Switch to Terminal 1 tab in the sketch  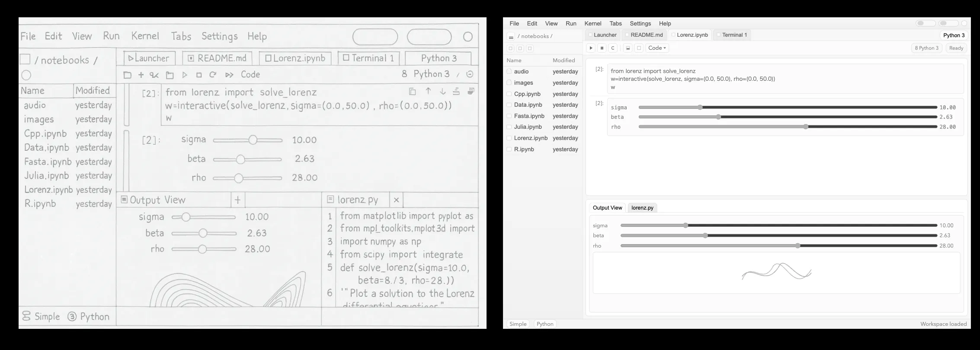point(368,58)
